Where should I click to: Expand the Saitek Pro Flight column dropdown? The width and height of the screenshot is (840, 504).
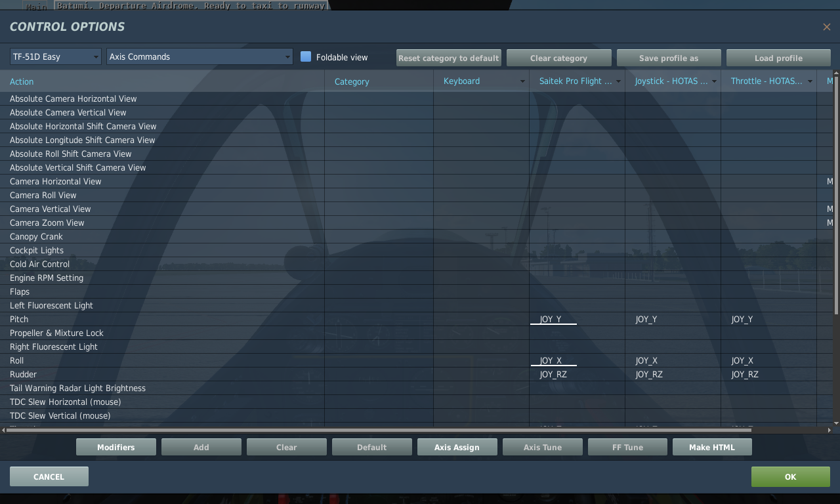pyautogui.click(x=618, y=81)
